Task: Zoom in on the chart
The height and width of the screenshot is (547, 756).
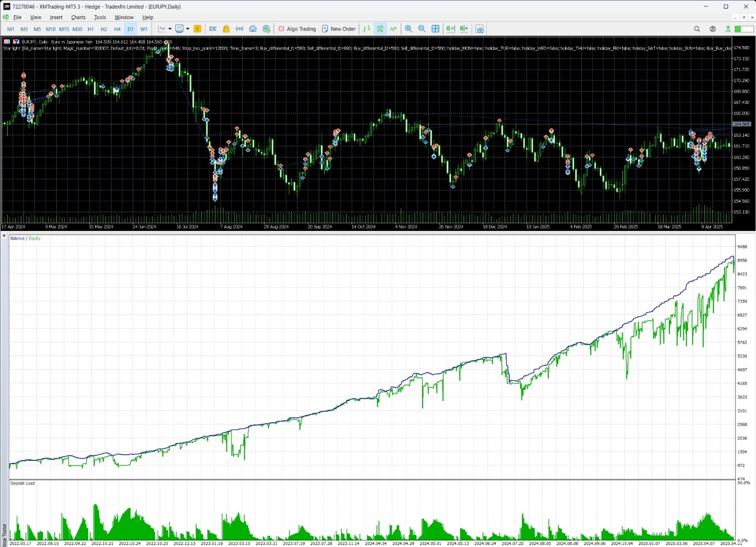Action: (x=408, y=29)
